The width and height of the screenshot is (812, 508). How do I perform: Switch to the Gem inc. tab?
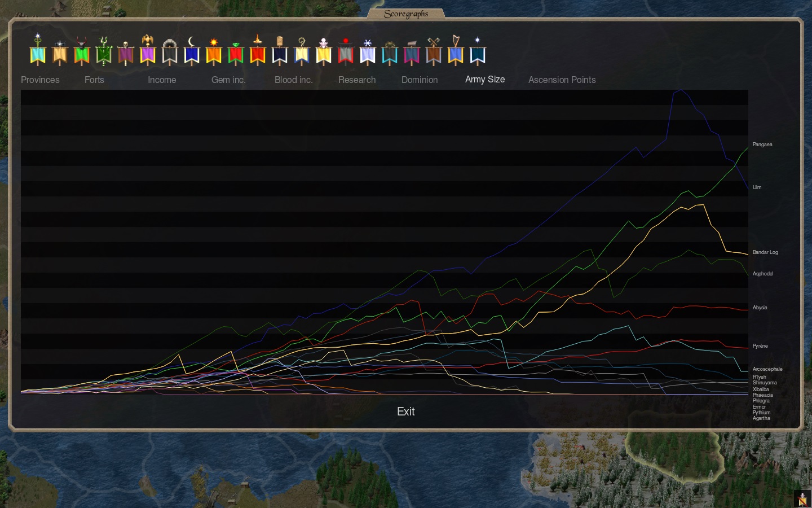(x=228, y=80)
